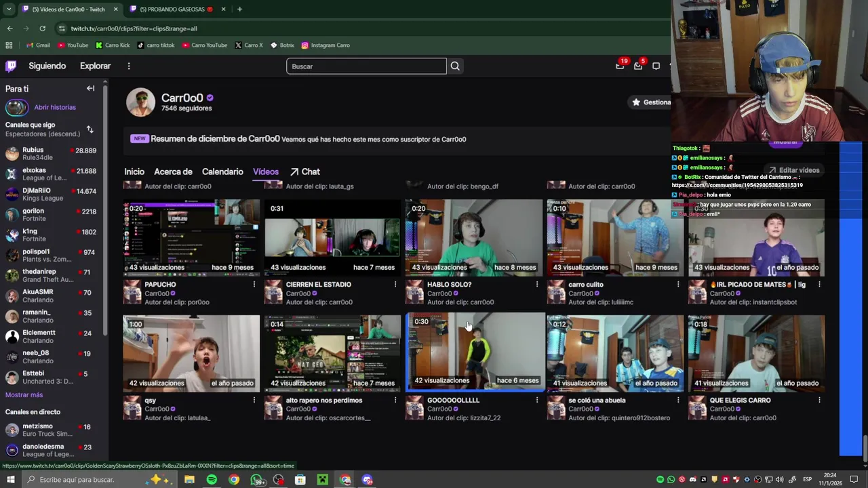Viewport: 868px width, 488px height.
Task: Open the whispers icon with 5 badge
Action: [638, 66]
